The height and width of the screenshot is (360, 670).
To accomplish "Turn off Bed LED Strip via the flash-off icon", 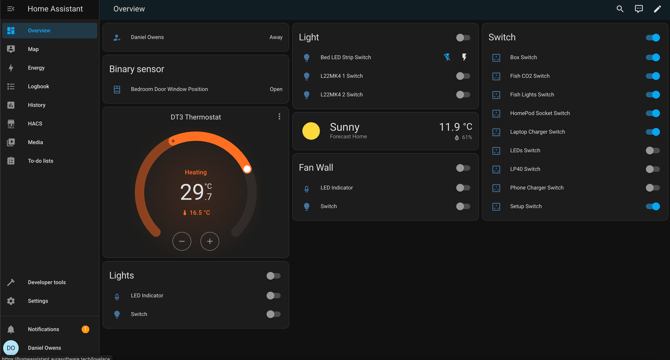I will [x=447, y=57].
